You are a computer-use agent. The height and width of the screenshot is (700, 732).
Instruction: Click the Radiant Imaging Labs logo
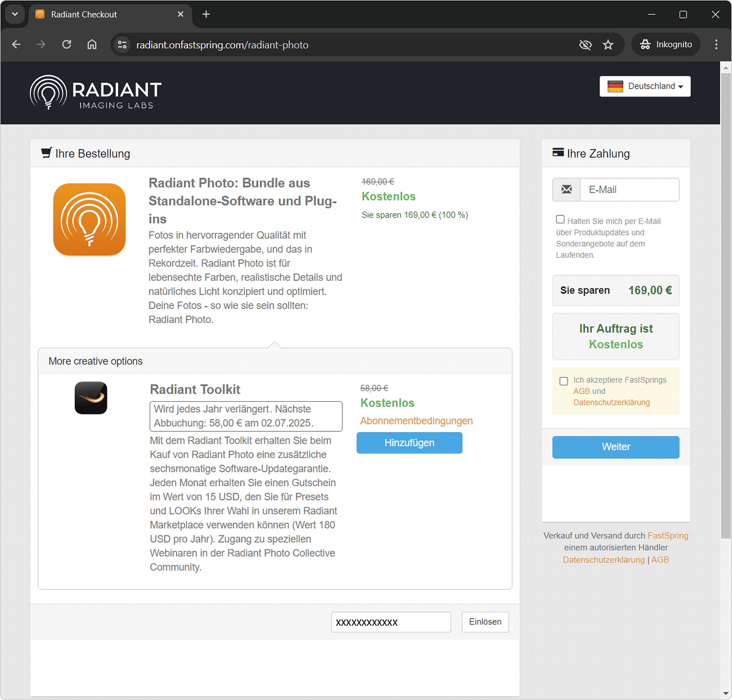pos(96,92)
